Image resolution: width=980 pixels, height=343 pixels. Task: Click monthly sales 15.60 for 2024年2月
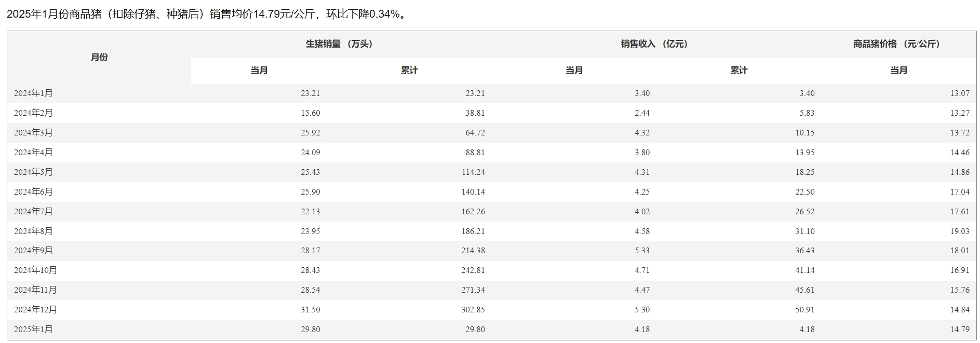[310, 113]
